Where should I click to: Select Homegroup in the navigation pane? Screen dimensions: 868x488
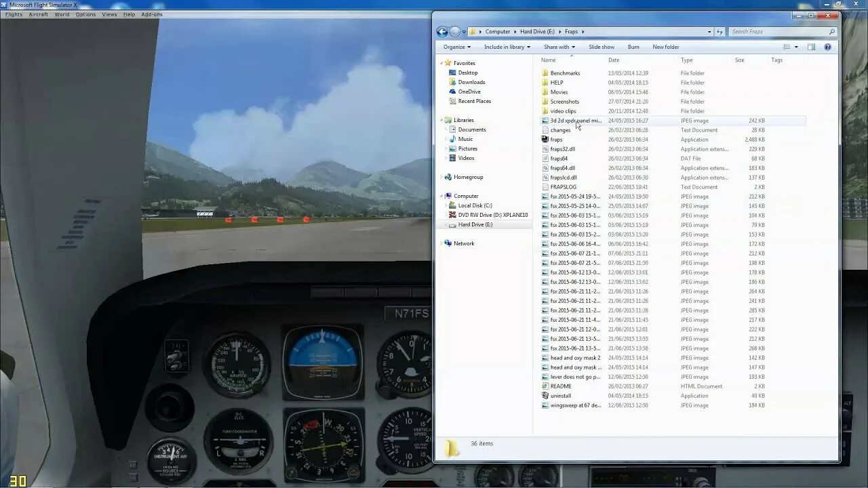[x=468, y=177]
